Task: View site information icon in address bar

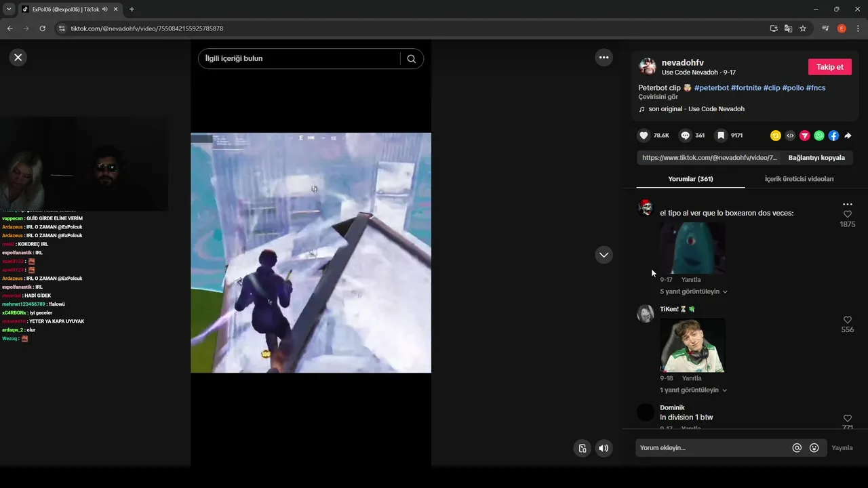Action: click(61, 28)
